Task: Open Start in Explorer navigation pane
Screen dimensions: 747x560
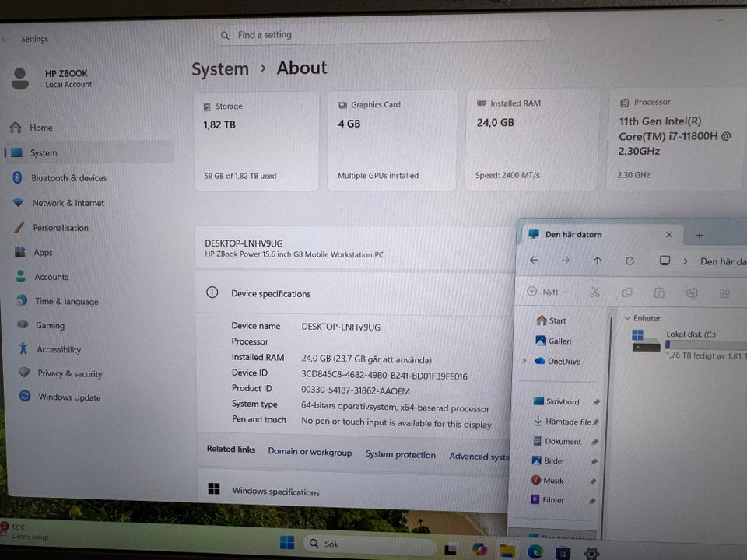Action: click(551, 320)
